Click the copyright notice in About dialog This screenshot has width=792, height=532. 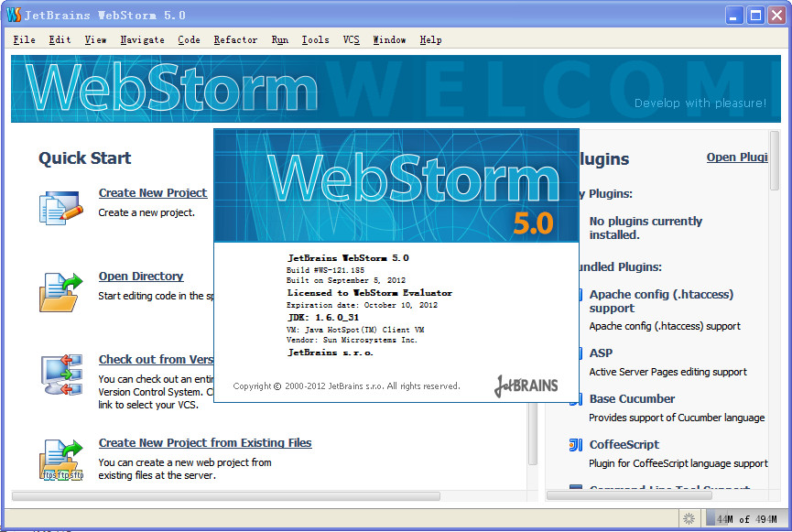point(346,386)
